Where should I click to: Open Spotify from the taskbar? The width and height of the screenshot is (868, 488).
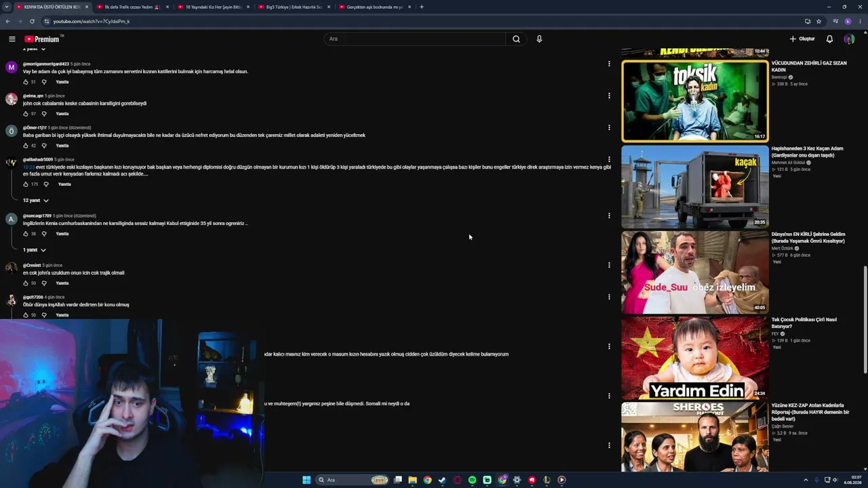click(472, 480)
